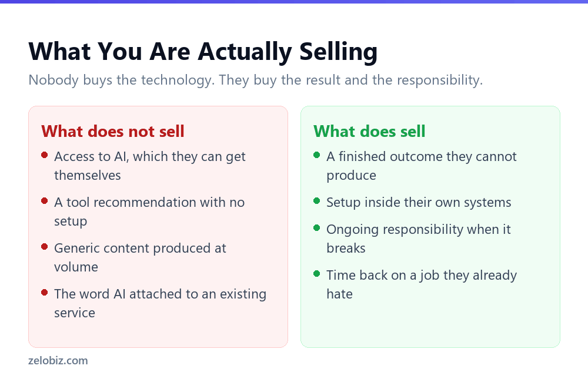The image size is (588, 379).
Task: Click the purple accent bar at the top
Action: [x=294, y=2]
